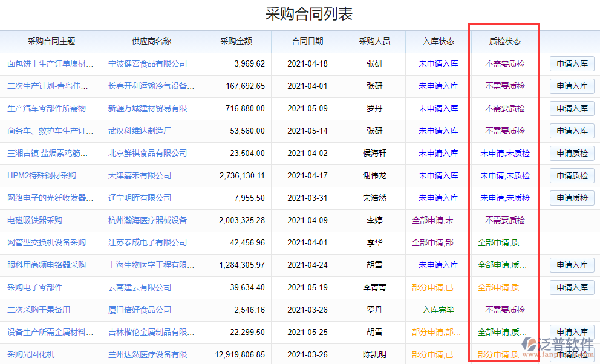Click 申请入库 button in 商务车、救护车 row
The height and width of the screenshot is (364, 600).
(571, 131)
